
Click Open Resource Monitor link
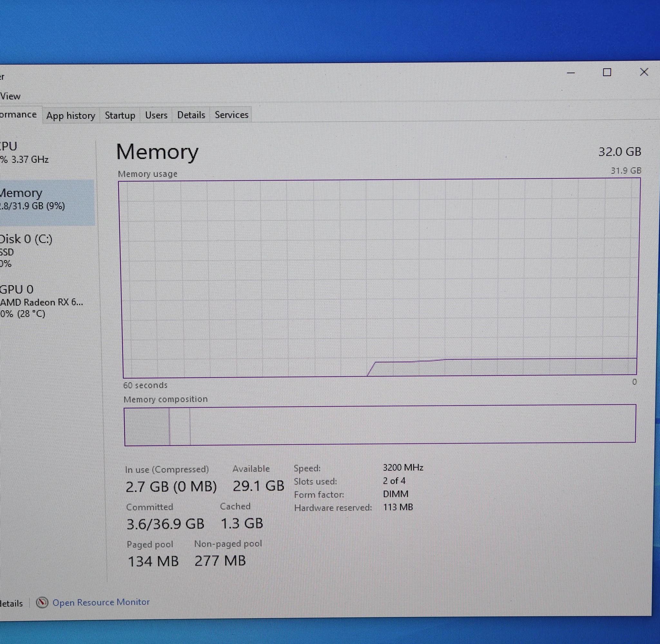101,602
